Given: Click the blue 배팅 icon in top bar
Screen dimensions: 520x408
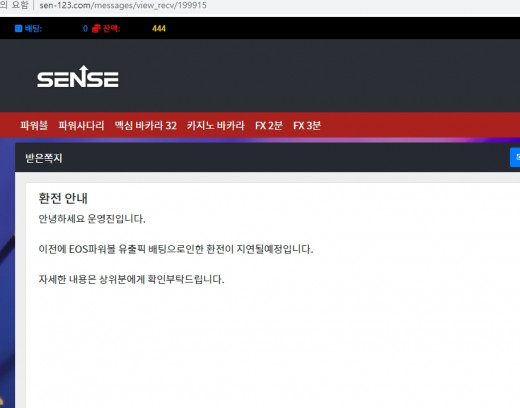Looking at the screenshot, I should pyautogui.click(x=18, y=29).
